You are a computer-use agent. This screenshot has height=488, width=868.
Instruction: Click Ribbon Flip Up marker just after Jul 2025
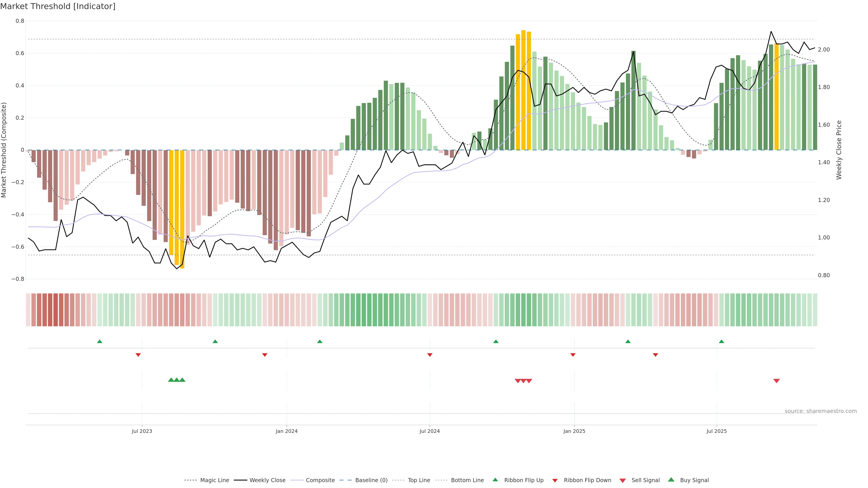722,342
